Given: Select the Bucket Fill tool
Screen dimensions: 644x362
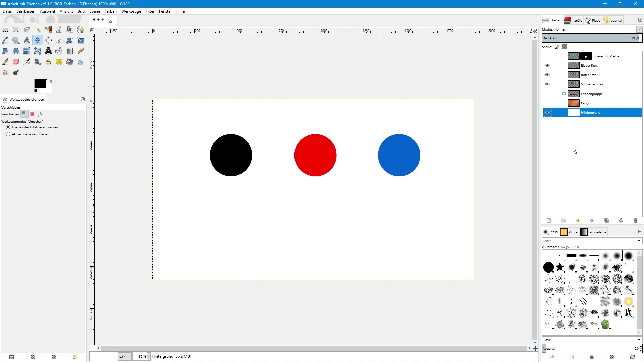Looking at the screenshot, I should click(59, 51).
